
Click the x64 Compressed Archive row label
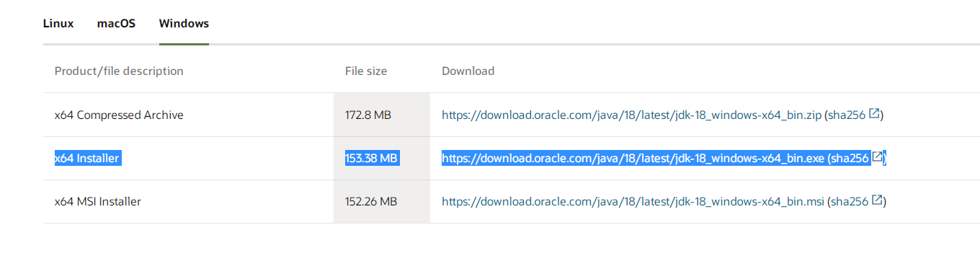tap(119, 115)
